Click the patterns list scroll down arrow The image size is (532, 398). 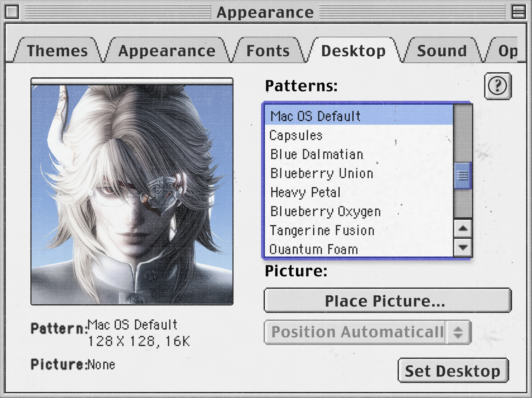pyautogui.click(x=463, y=247)
